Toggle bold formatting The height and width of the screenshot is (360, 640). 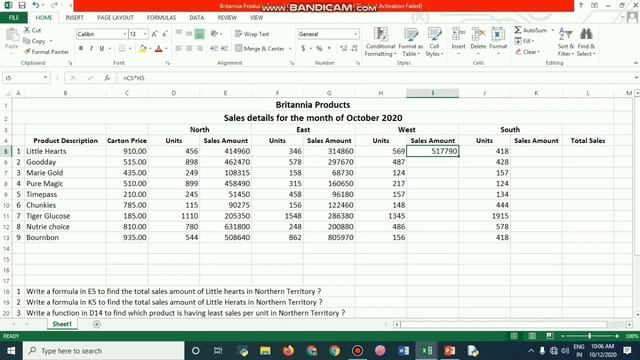tap(81, 49)
